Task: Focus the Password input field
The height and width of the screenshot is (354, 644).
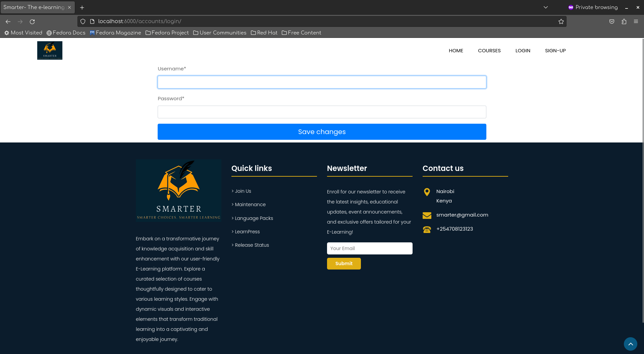Action: [x=322, y=112]
